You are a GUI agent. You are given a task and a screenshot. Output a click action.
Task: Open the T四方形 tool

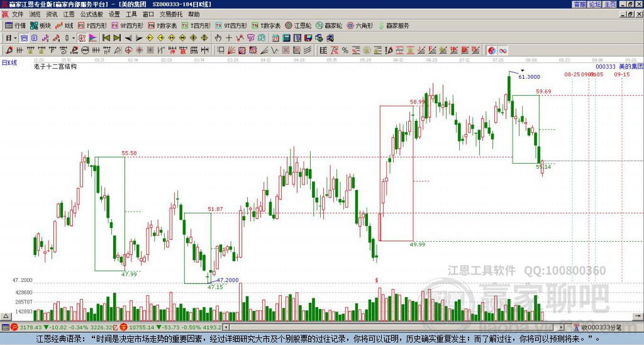pos(196,25)
